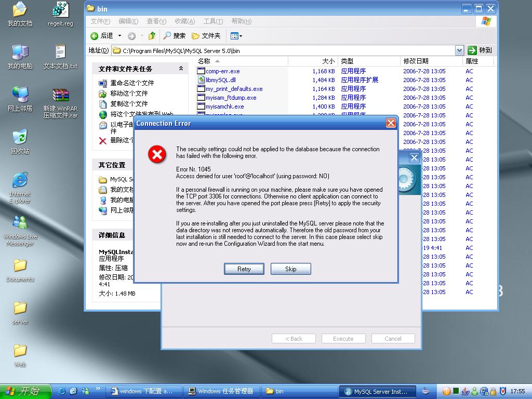Click the Windows flag logo in explorer
This screenshot has width=532, height=399.
[x=486, y=21]
